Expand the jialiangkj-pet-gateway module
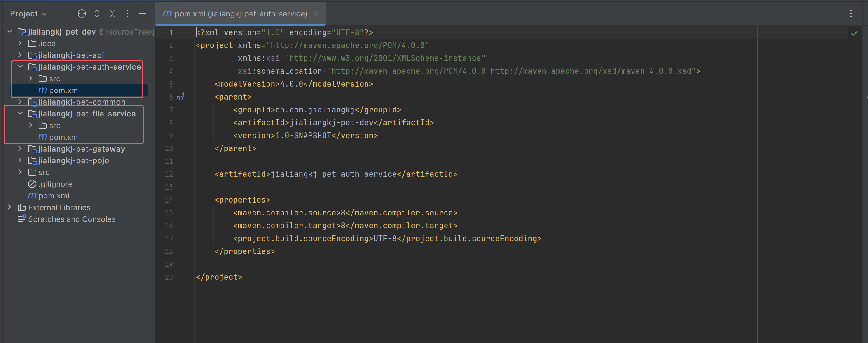This screenshot has height=343, width=868. click(20, 149)
